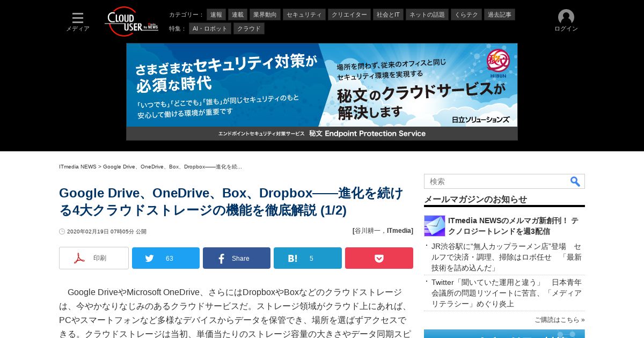Click the Hatena bookmark B! button

click(308, 258)
